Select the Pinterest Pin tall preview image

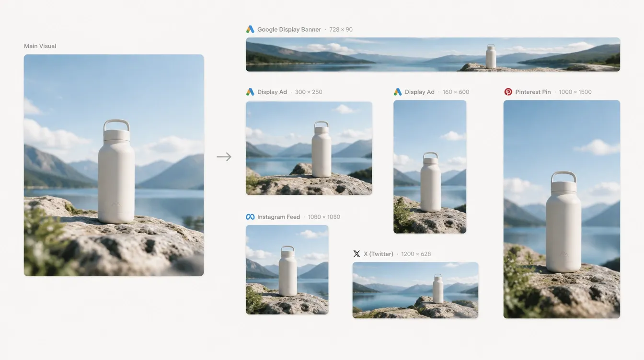click(x=562, y=209)
